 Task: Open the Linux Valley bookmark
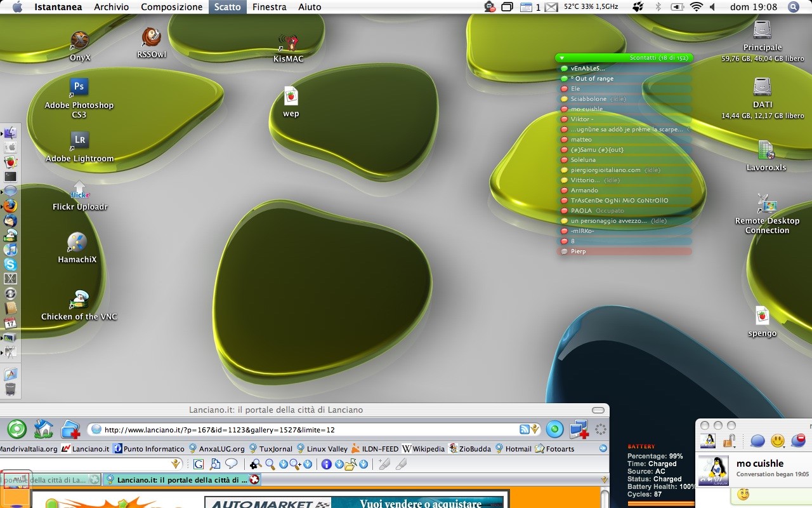click(322, 448)
